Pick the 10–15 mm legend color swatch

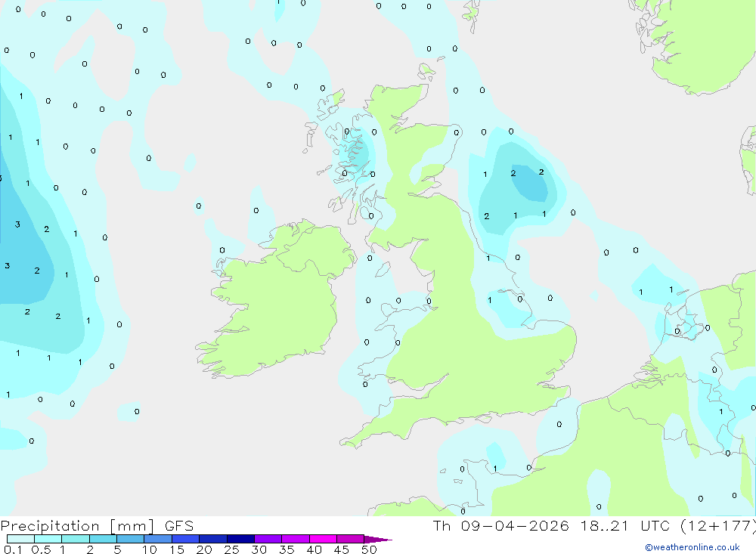pyautogui.click(x=158, y=539)
